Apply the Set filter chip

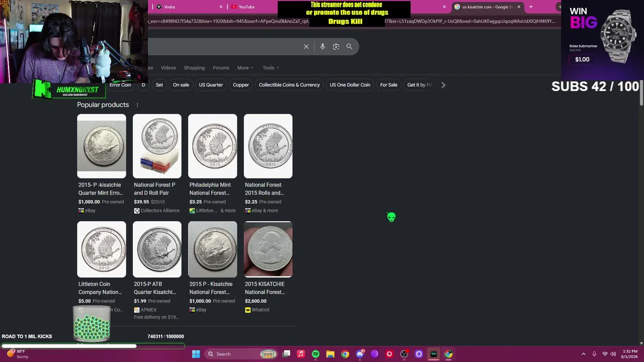coord(159,85)
